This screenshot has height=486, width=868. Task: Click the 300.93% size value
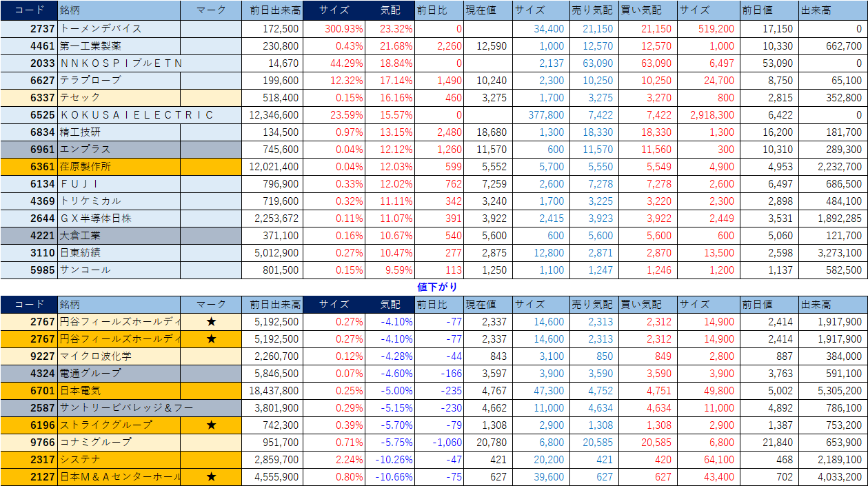click(x=343, y=29)
